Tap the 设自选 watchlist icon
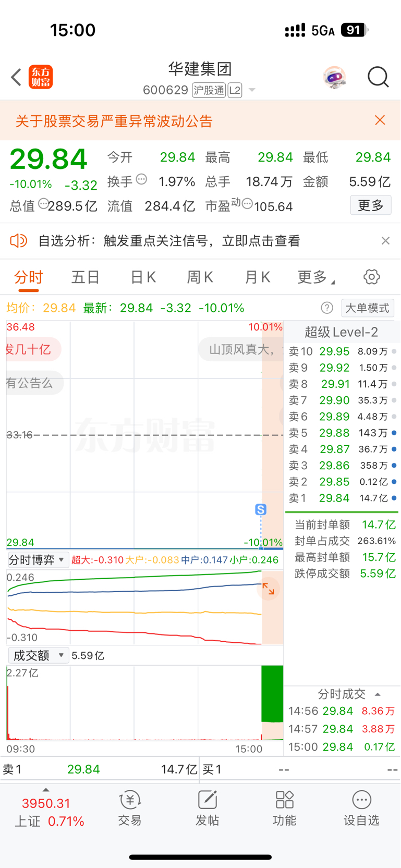The width and height of the screenshot is (401, 868). (x=361, y=809)
